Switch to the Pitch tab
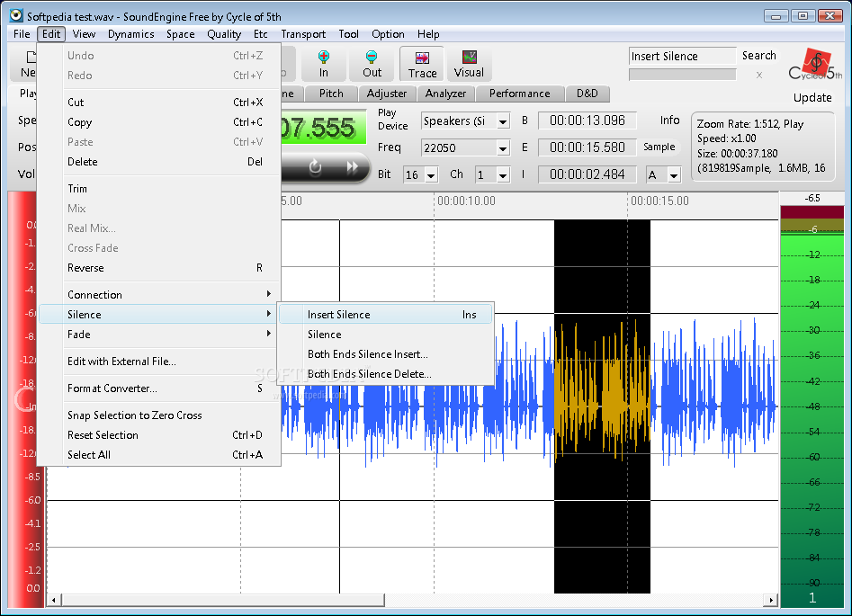The height and width of the screenshot is (616, 852). (x=331, y=94)
